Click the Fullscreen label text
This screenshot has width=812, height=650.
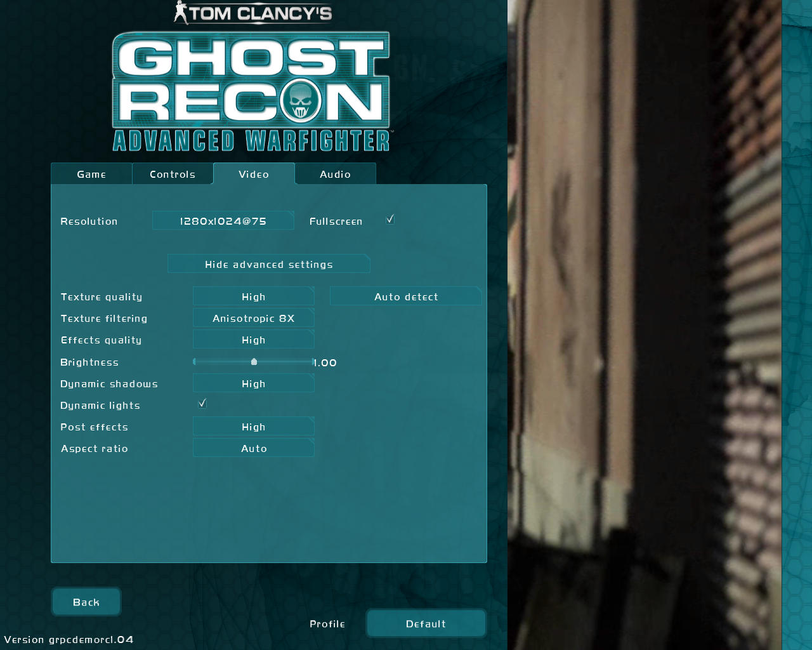336,222
